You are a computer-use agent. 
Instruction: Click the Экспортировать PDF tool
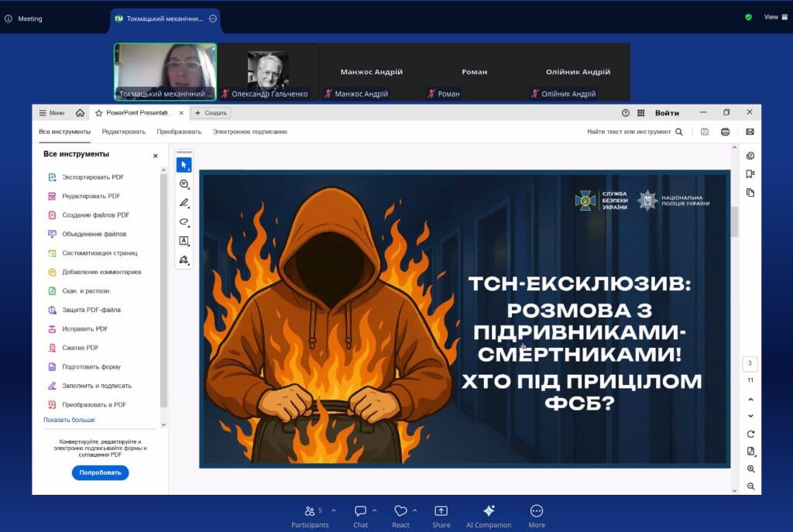pos(93,177)
